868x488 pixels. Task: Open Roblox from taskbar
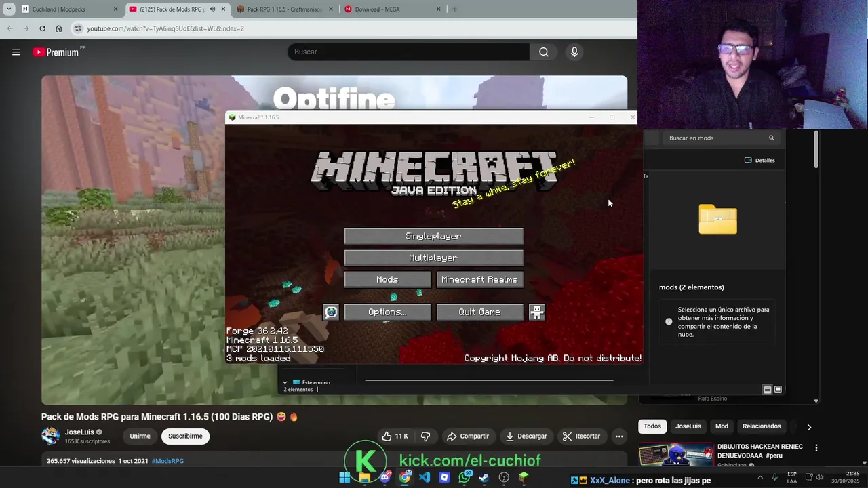tap(444, 477)
